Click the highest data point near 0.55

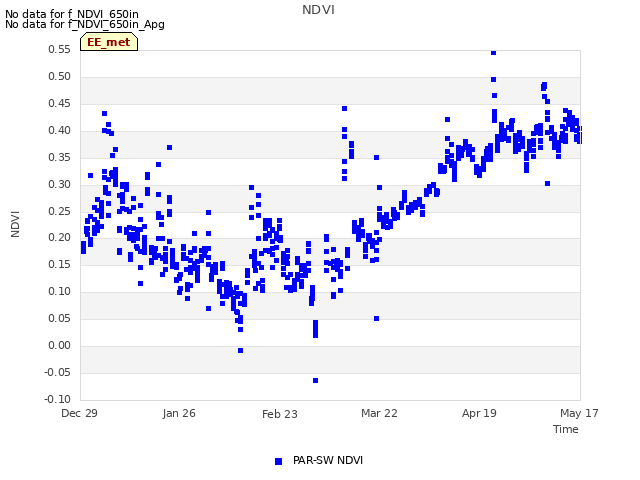493,53
